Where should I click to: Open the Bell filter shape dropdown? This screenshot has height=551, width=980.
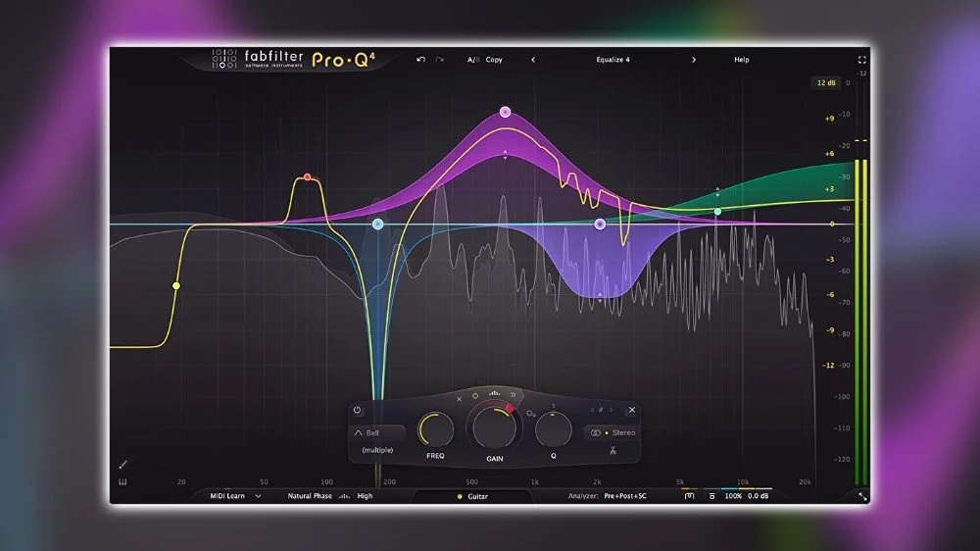click(378, 432)
